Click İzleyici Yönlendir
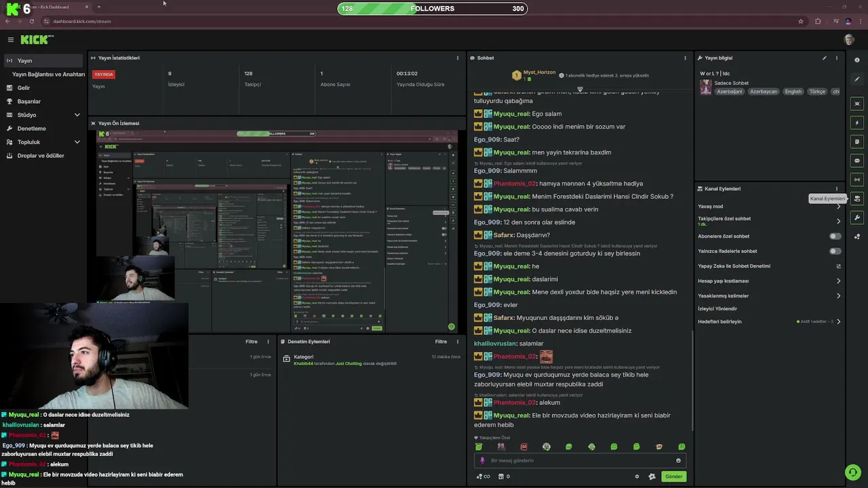Image resolution: width=868 pixels, height=488 pixels. coord(717,308)
